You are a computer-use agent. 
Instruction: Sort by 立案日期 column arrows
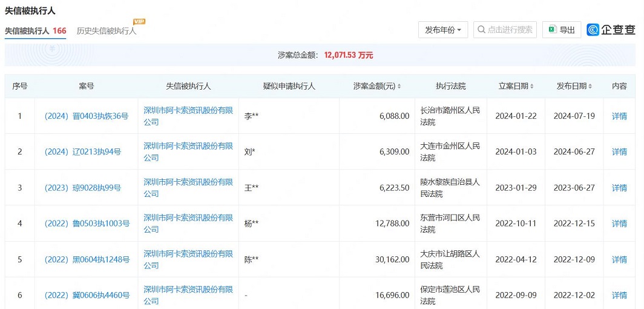532,87
